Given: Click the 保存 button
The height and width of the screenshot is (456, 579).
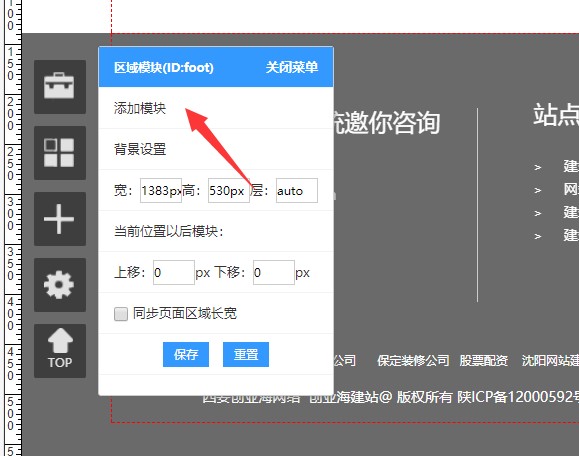Looking at the screenshot, I should click(186, 354).
